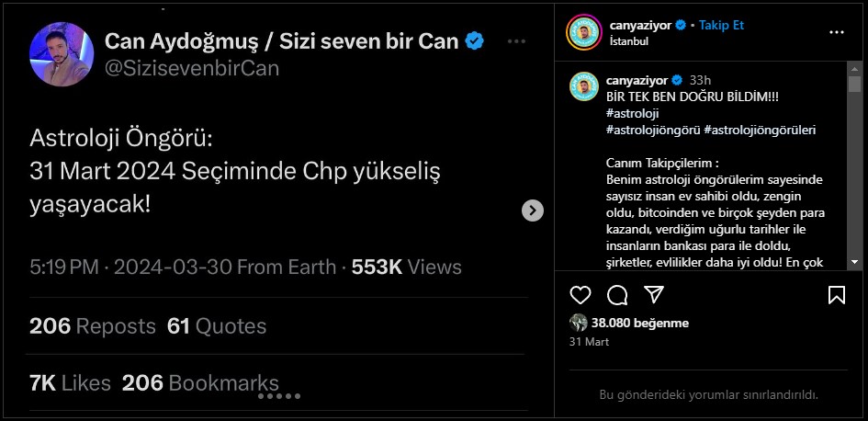The width and height of the screenshot is (868, 421).
Task: Follow the account via Takip Et
Action: (721, 25)
